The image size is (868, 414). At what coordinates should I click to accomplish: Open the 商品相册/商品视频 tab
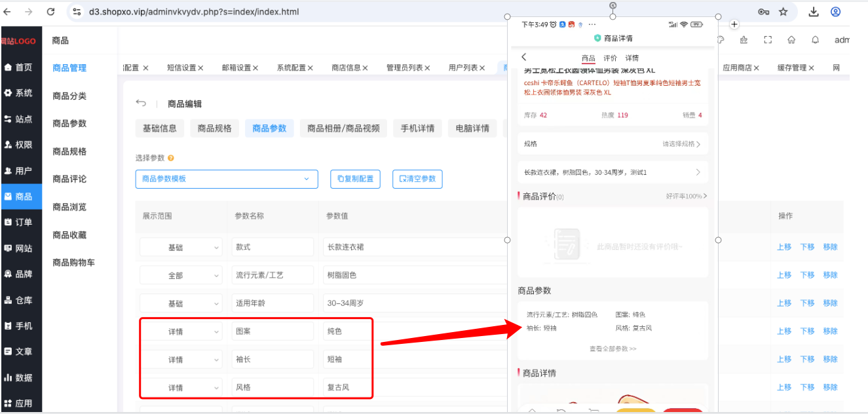pyautogui.click(x=344, y=128)
